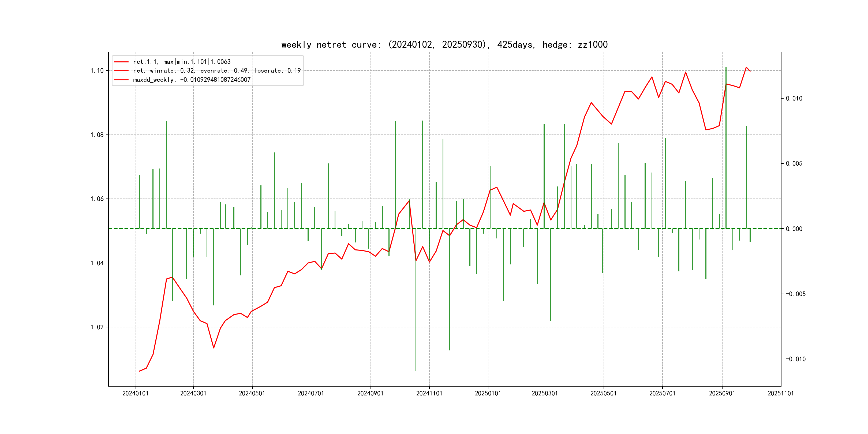Screen dimensions: 868x434
Task: Click the 20250701 x-axis label
Action: (663, 394)
